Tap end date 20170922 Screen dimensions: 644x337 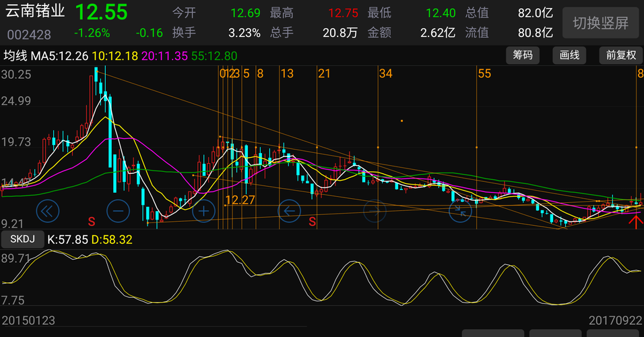(615, 321)
